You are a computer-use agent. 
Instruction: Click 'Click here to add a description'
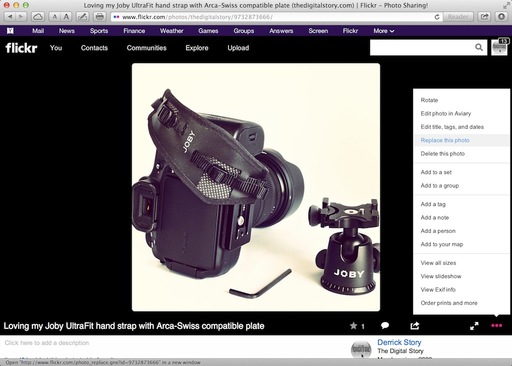[47, 343]
